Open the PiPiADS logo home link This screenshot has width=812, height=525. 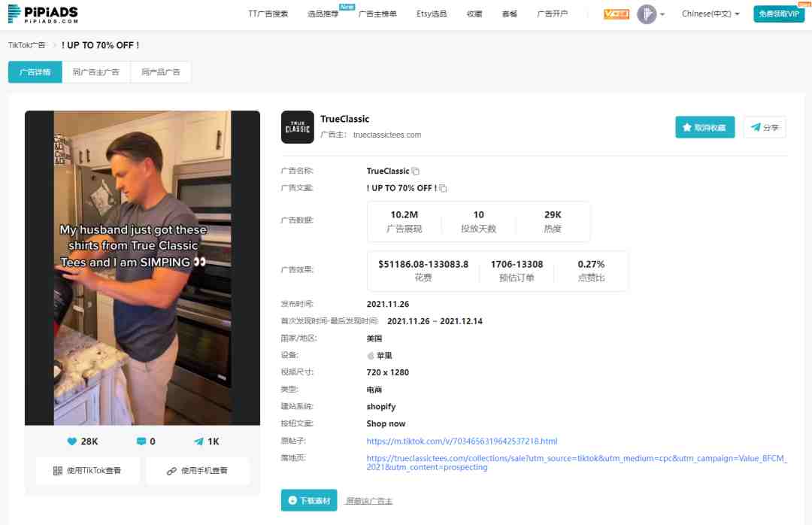(43, 14)
